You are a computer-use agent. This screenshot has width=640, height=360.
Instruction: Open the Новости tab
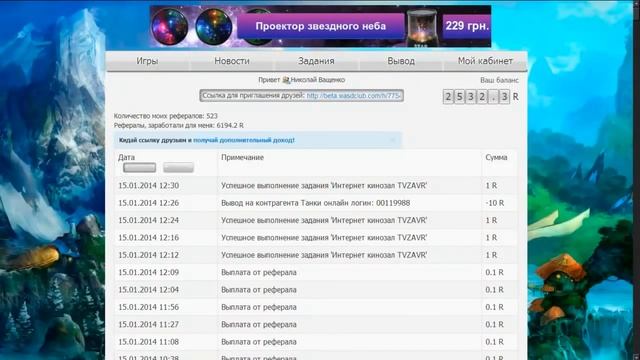click(x=232, y=61)
